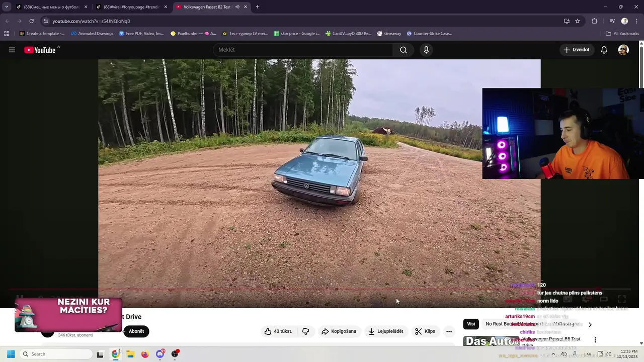Open Animated Drawings bookmark

point(92,34)
